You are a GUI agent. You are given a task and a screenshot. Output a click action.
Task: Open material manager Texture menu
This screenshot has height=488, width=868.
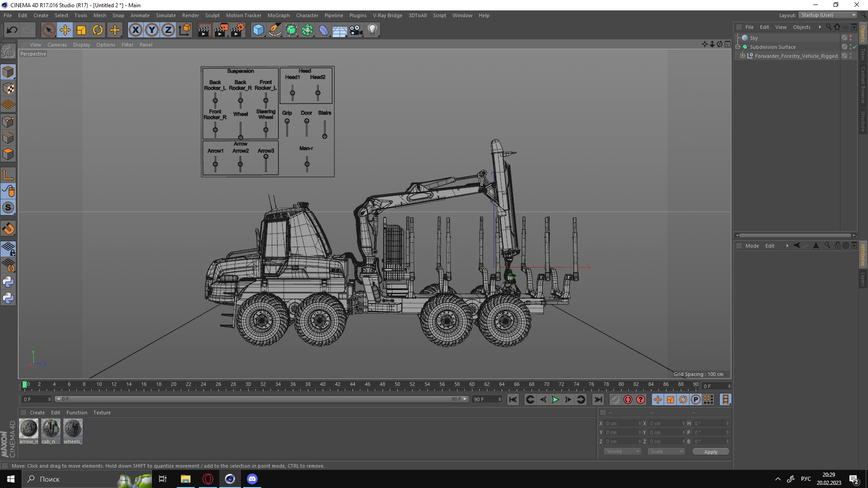click(102, 413)
